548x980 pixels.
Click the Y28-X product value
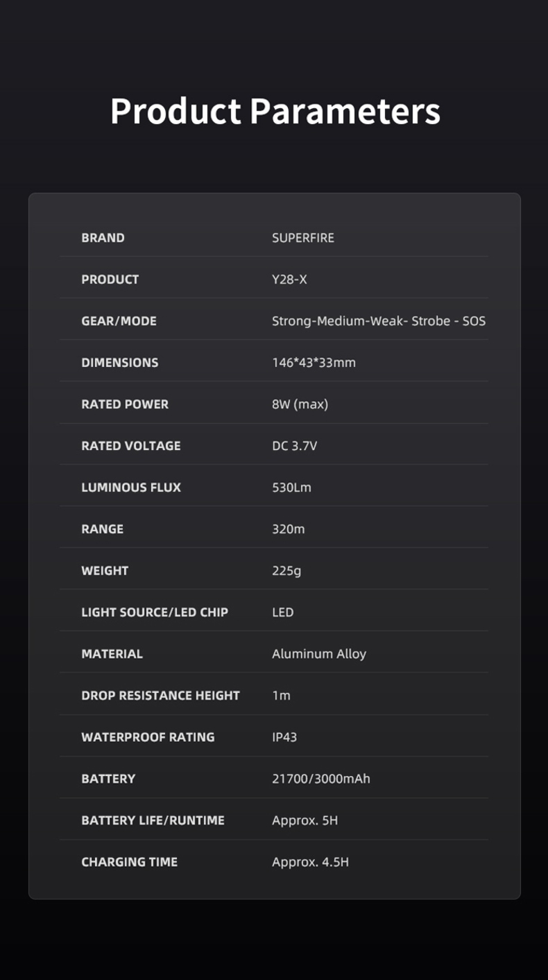[289, 280]
